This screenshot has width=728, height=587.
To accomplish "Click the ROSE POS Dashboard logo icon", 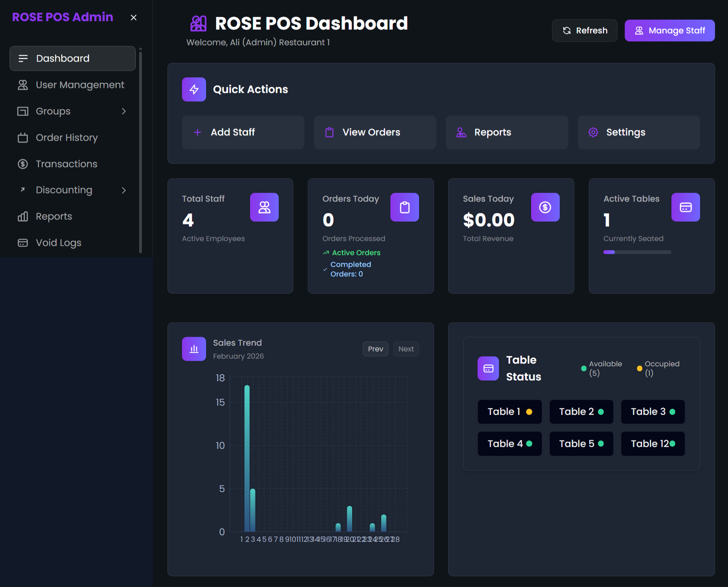I will tap(198, 24).
